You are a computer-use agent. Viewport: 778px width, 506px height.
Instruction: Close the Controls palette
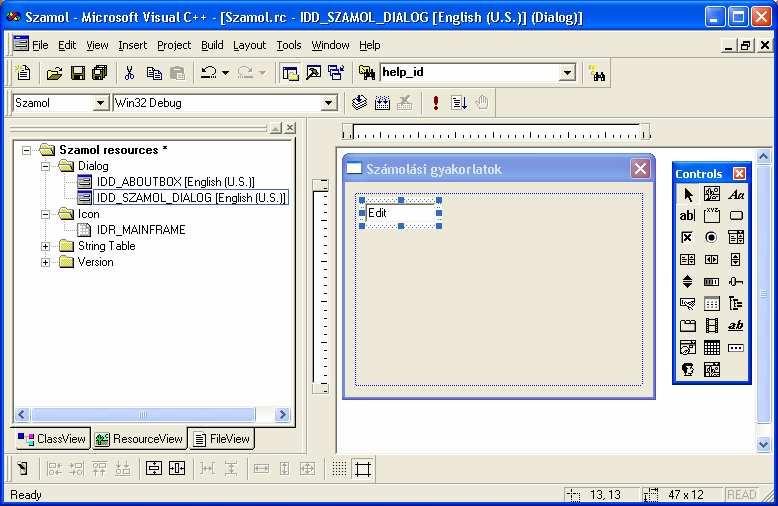tap(739, 174)
